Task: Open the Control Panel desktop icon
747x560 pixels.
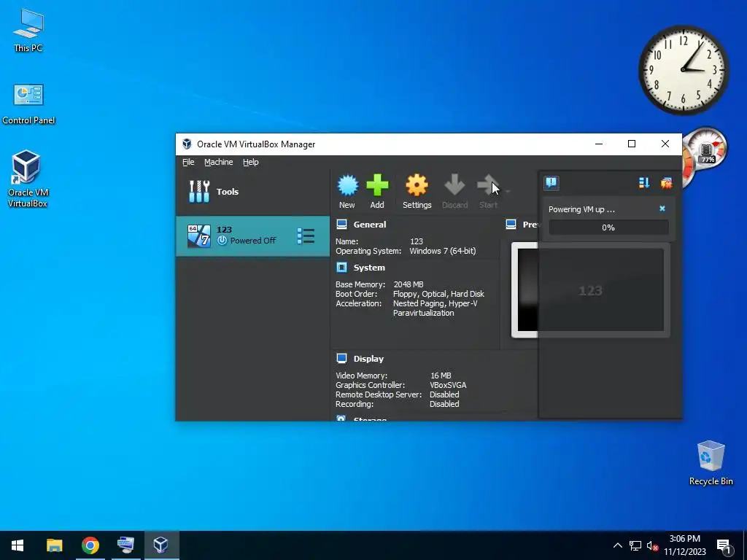Action: (x=28, y=104)
